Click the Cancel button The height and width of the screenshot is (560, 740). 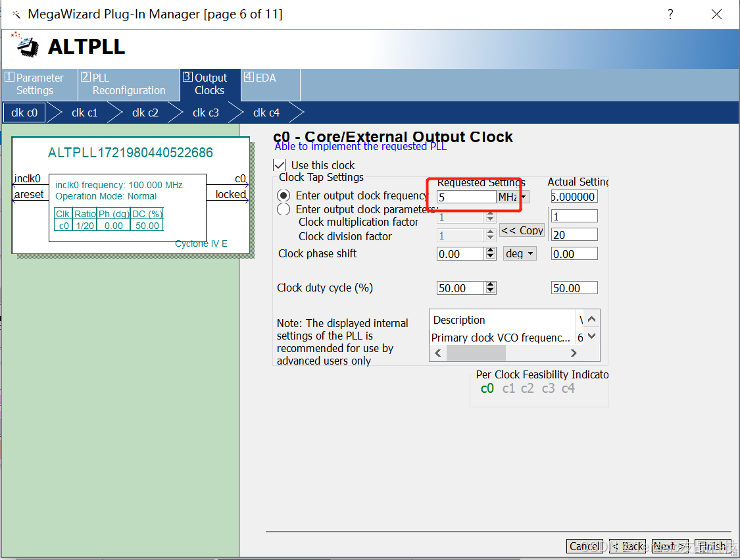click(x=585, y=546)
